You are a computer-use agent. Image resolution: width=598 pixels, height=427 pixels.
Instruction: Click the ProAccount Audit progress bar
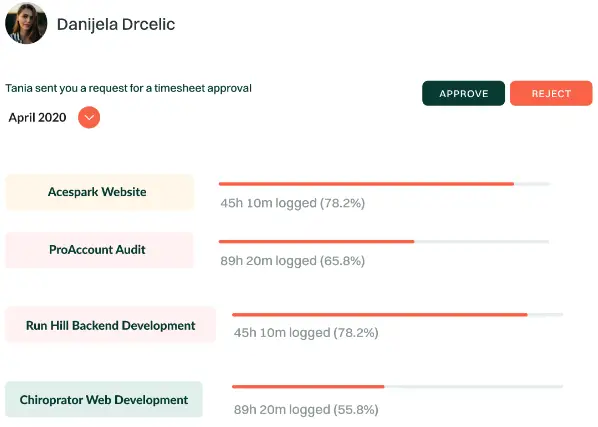click(x=384, y=242)
